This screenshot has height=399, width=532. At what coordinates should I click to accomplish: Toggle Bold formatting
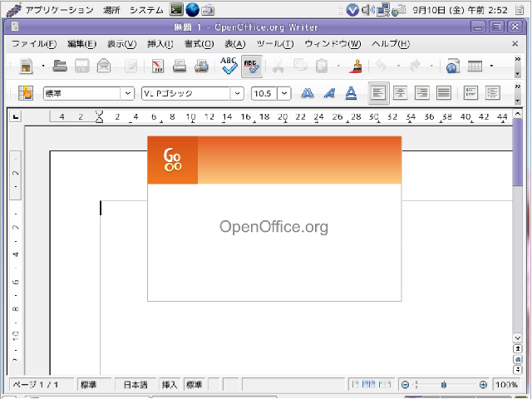tap(308, 93)
